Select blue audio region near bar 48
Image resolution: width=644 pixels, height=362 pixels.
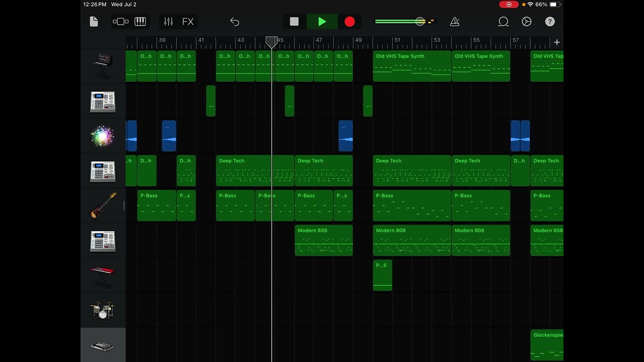[x=346, y=136]
